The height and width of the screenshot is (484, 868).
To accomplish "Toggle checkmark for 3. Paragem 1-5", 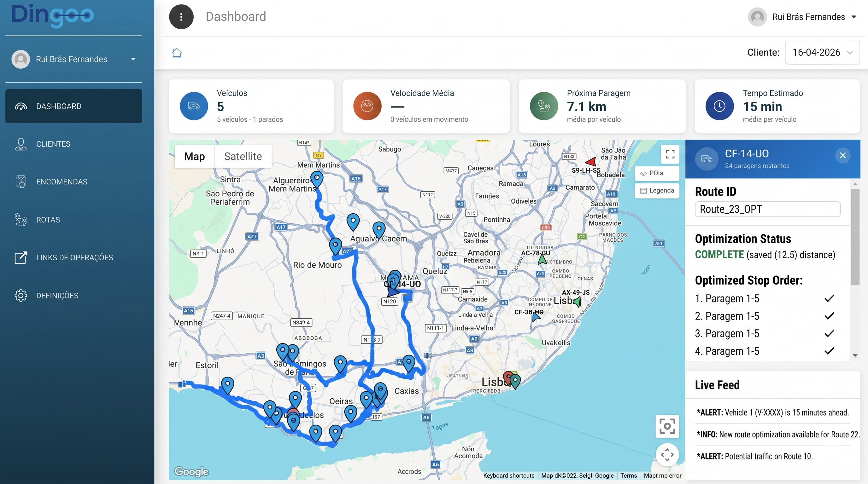I will tap(829, 333).
